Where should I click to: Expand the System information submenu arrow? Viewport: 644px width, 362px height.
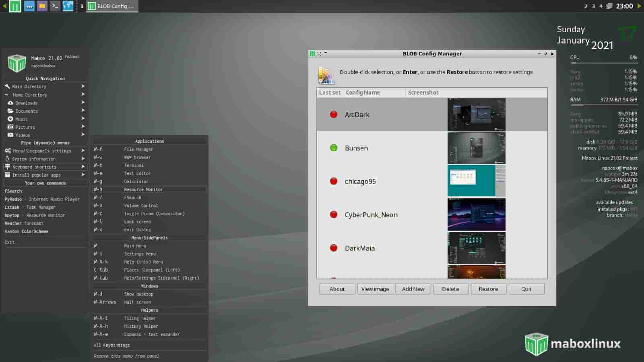83,159
